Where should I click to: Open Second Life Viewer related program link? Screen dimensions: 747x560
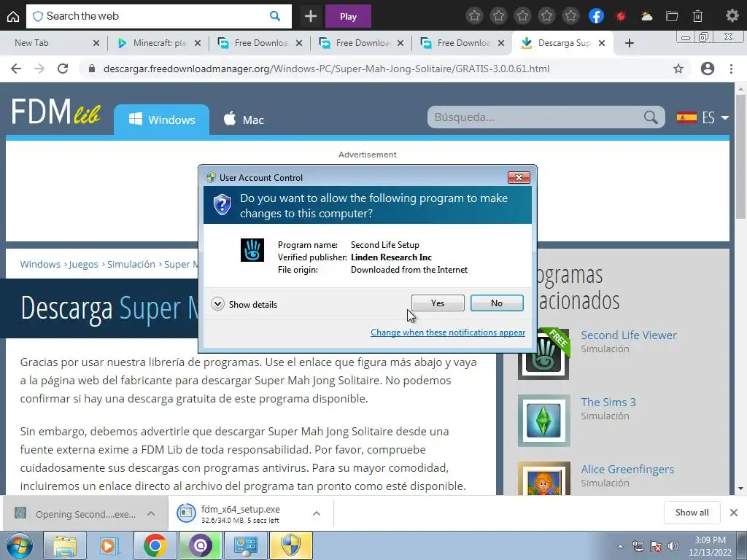click(x=629, y=335)
